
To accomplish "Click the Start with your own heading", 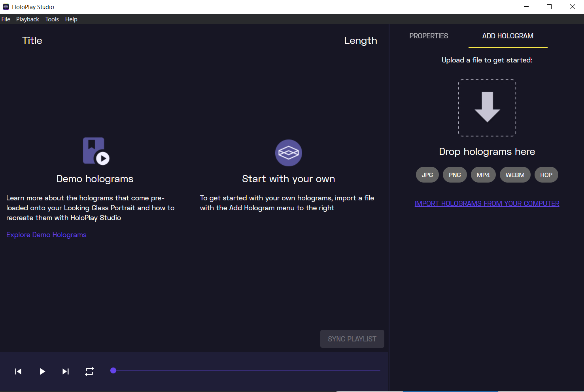I will coord(289,179).
